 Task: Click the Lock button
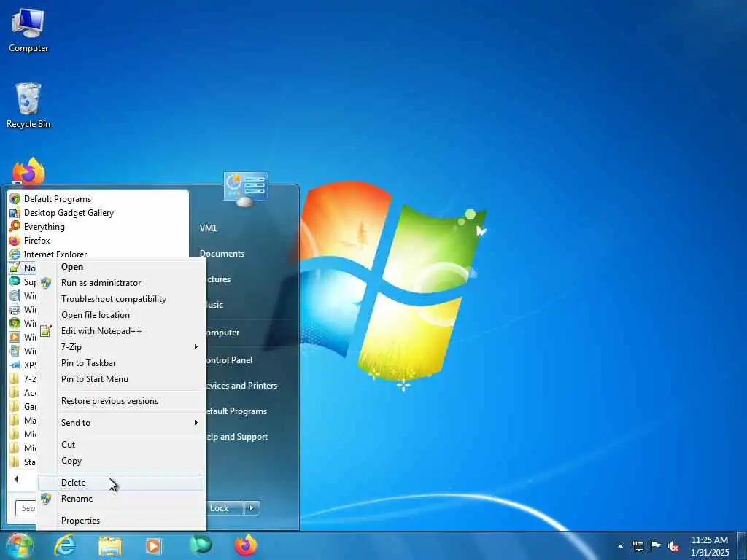coord(225,508)
